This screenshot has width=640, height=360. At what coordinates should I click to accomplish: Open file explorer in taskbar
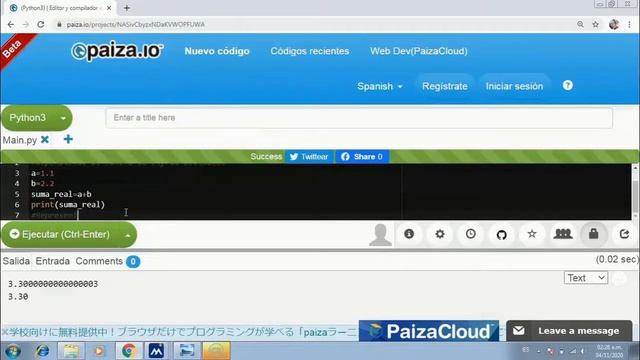pyautogui.click(x=71, y=351)
